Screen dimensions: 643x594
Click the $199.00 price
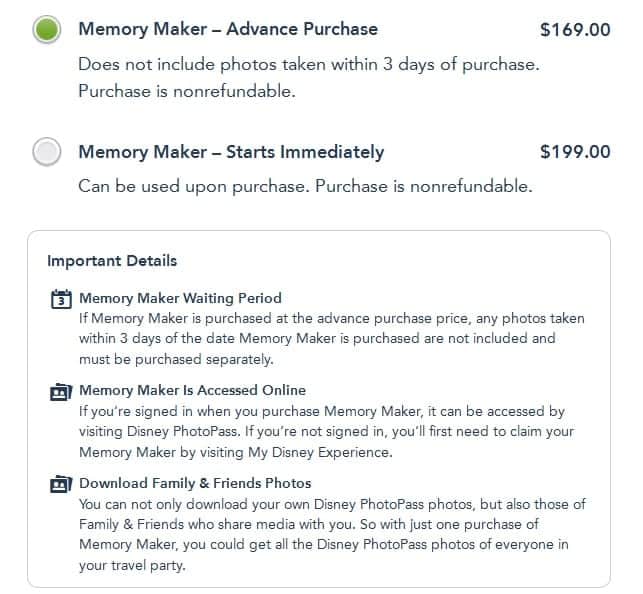(574, 152)
